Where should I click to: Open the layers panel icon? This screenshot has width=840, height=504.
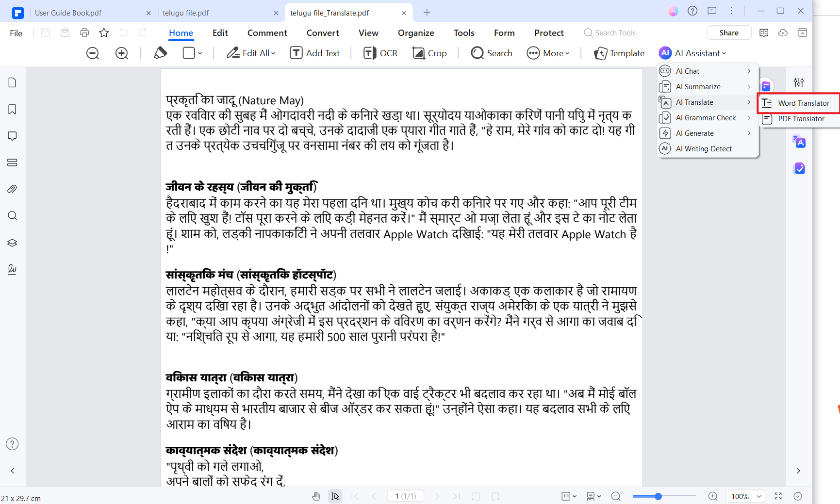pyautogui.click(x=13, y=243)
